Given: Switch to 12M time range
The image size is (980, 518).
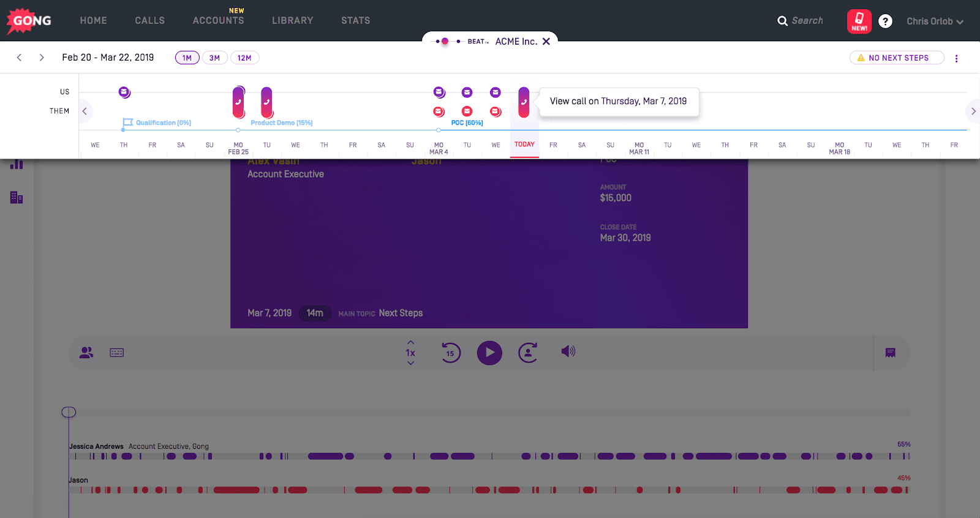Looking at the screenshot, I should (244, 58).
